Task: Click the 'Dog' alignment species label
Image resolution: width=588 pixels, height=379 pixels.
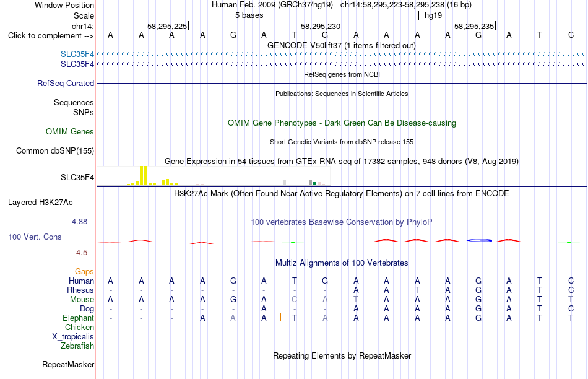Action: (x=87, y=309)
